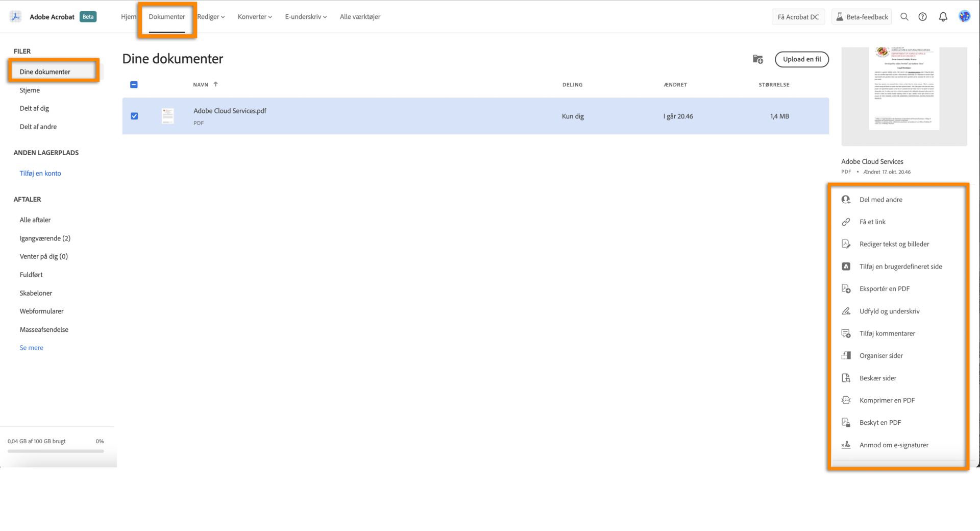Viewport: 980px width, 531px height.
Task: Click the Se mere link
Action: [x=32, y=348]
